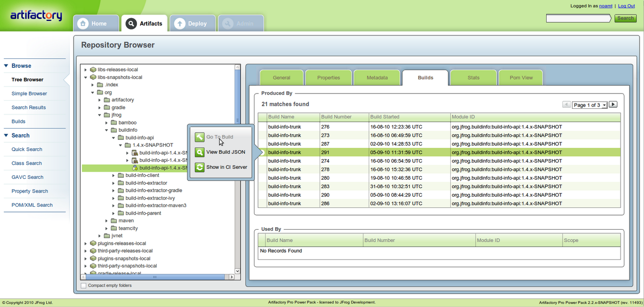Switch to the Pom View tab
This screenshot has width=644, height=307.
[x=521, y=78]
